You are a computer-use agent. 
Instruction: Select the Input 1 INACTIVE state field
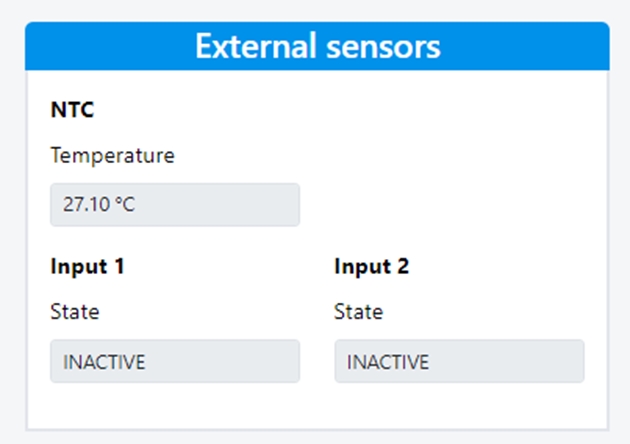(x=174, y=361)
